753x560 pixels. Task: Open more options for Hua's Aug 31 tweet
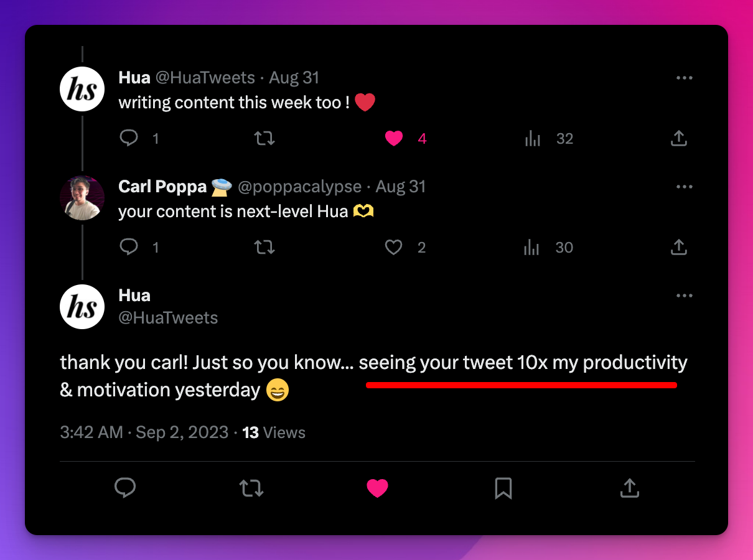click(684, 78)
